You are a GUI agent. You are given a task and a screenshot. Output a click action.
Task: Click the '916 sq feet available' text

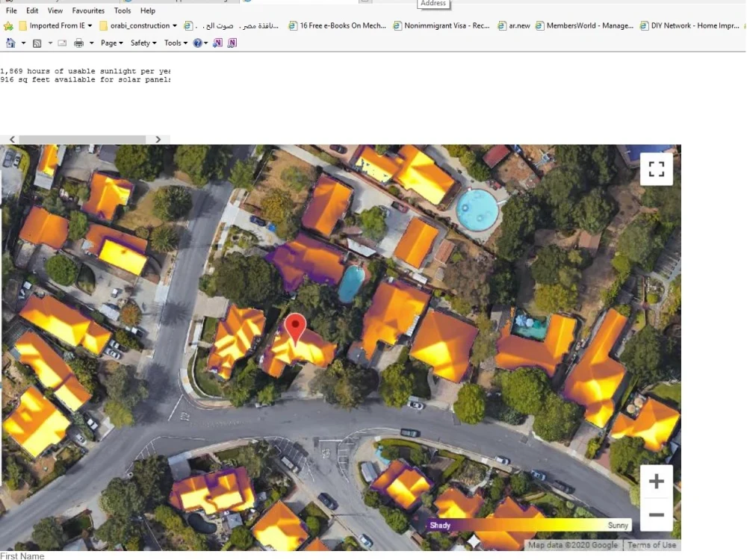point(85,80)
